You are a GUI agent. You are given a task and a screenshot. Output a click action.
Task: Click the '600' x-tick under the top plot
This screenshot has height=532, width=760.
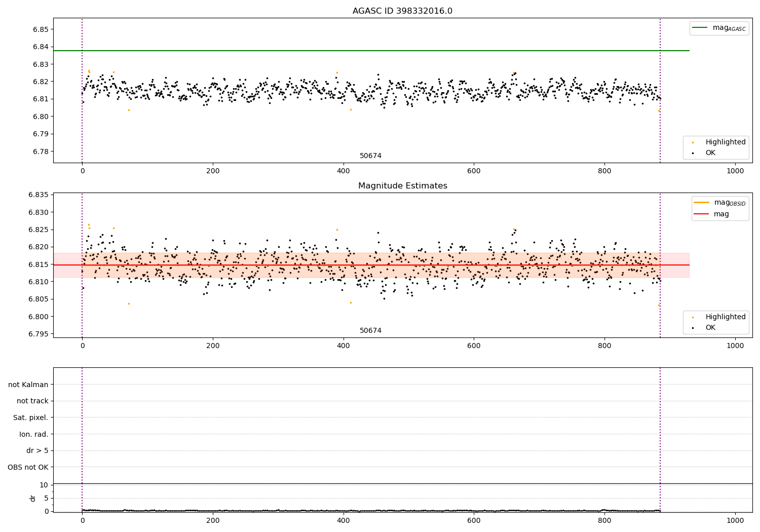tap(474, 171)
